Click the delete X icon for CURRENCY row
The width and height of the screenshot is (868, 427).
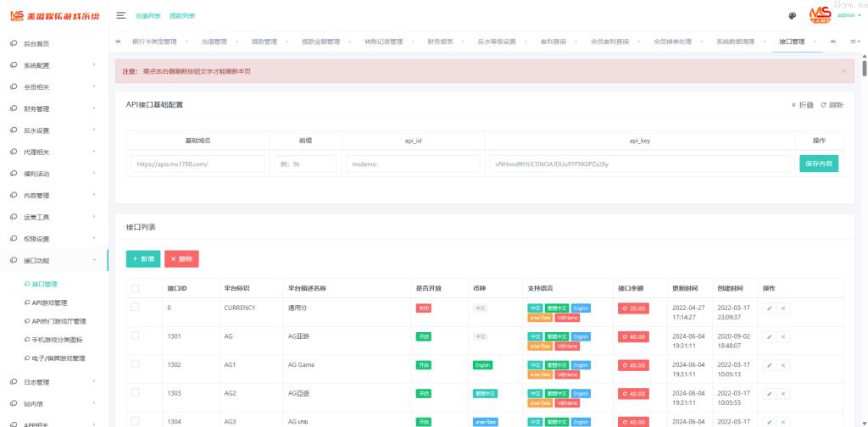pyautogui.click(x=783, y=308)
